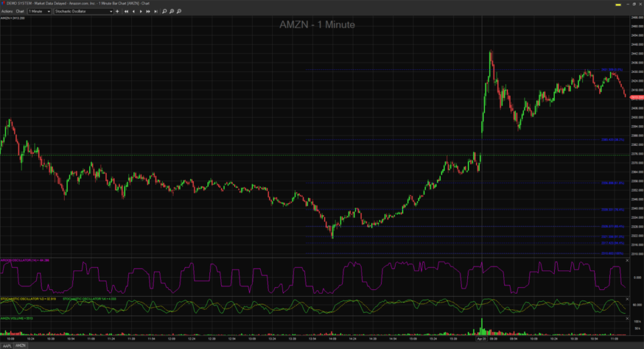Screen dimensions: 644x349
Task: Jump to latest bar with skip-to-end icon
Action: tap(155, 11)
